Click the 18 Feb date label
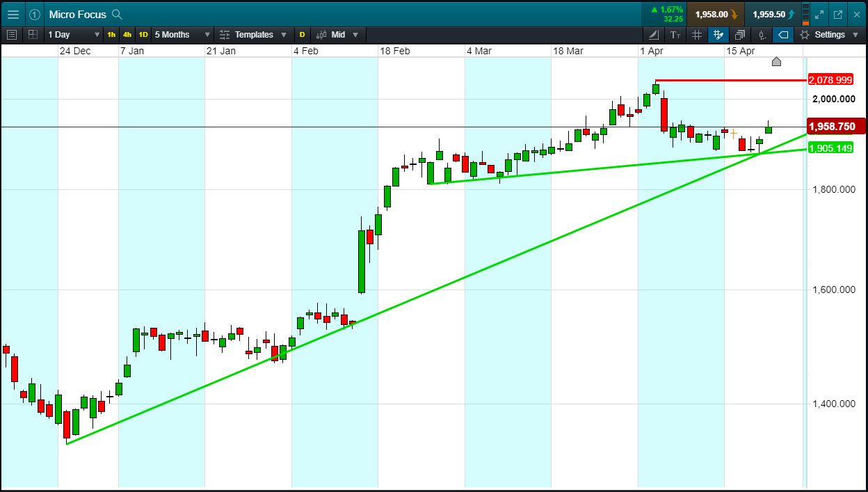The width and height of the screenshot is (868, 492). (394, 51)
